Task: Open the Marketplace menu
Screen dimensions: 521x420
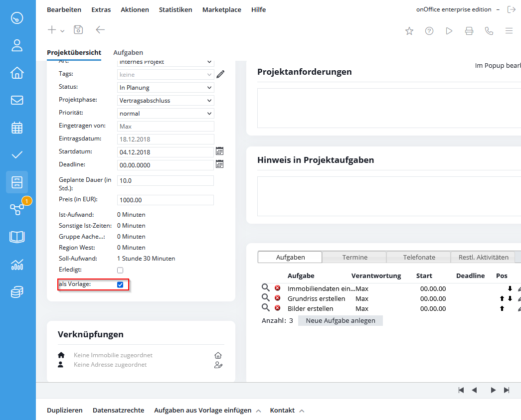Action: [x=222, y=9]
